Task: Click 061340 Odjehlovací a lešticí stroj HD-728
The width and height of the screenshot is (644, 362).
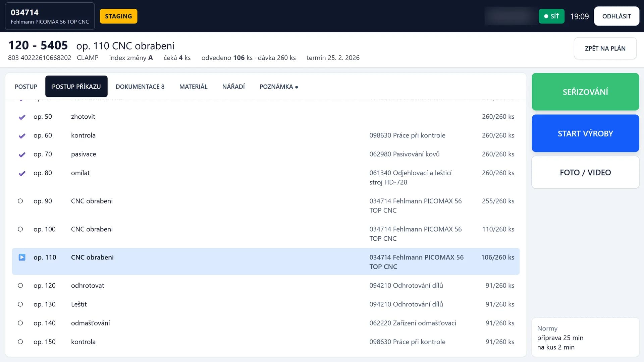Action: tap(410, 178)
